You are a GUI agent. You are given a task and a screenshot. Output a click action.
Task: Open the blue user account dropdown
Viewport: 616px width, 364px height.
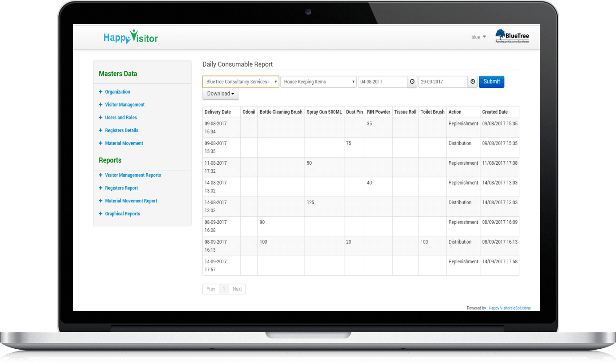click(479, 37)
